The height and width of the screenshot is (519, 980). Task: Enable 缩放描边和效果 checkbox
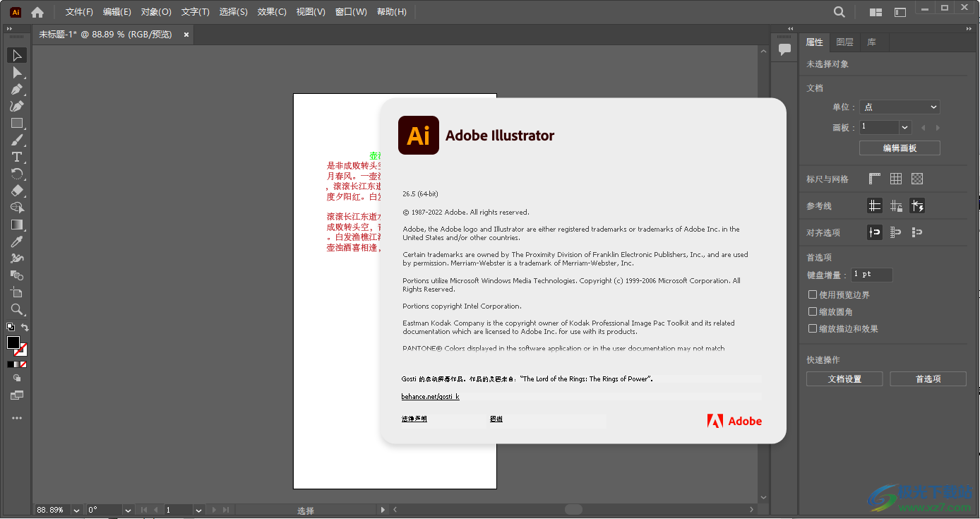[813, 328]
